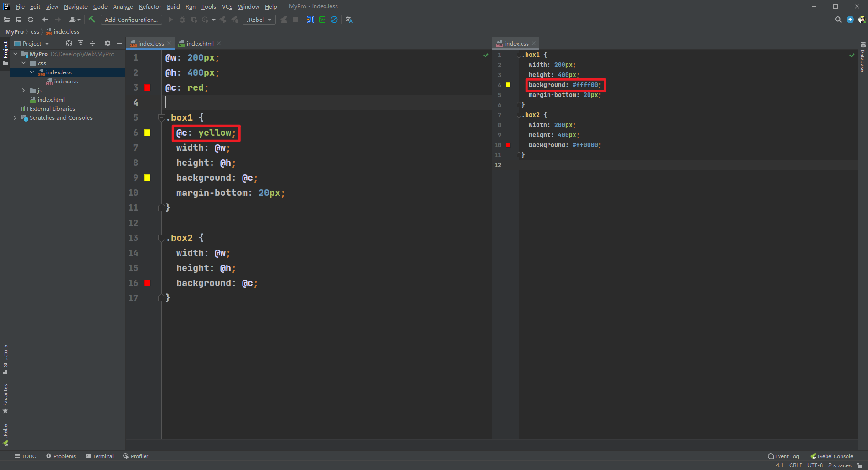868x470 pixels.
Task: Click the 4:1 caret position indicator
Action: point(780,465)
